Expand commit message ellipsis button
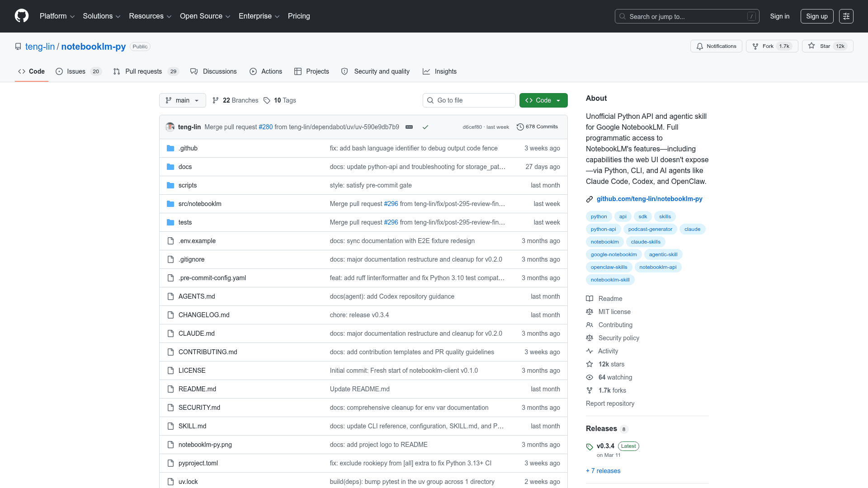 coord(409,127)
